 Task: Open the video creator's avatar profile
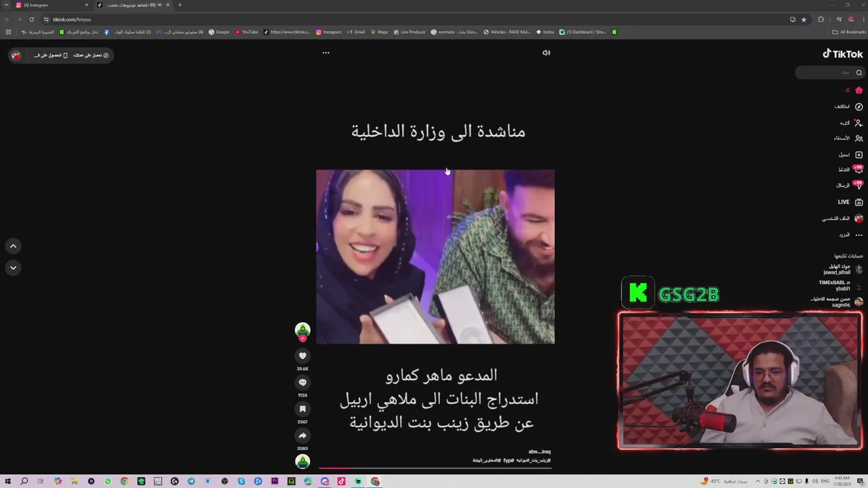tap(302, 330)
